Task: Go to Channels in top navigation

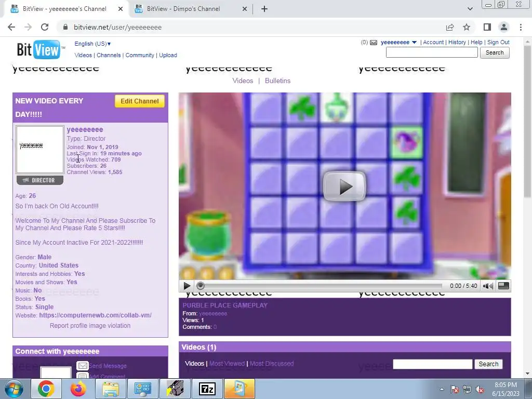Action: point(109,55)
